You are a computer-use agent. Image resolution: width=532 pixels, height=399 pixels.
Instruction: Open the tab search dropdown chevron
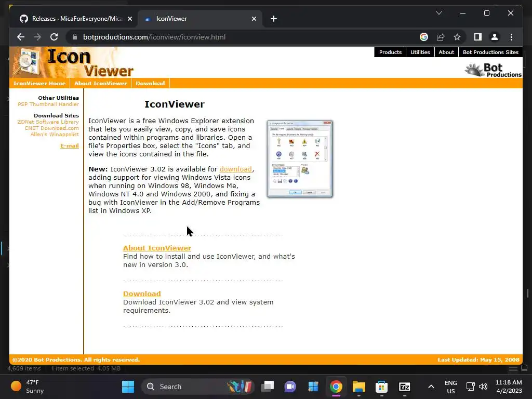pyautogui.click(x=438, y=13)
